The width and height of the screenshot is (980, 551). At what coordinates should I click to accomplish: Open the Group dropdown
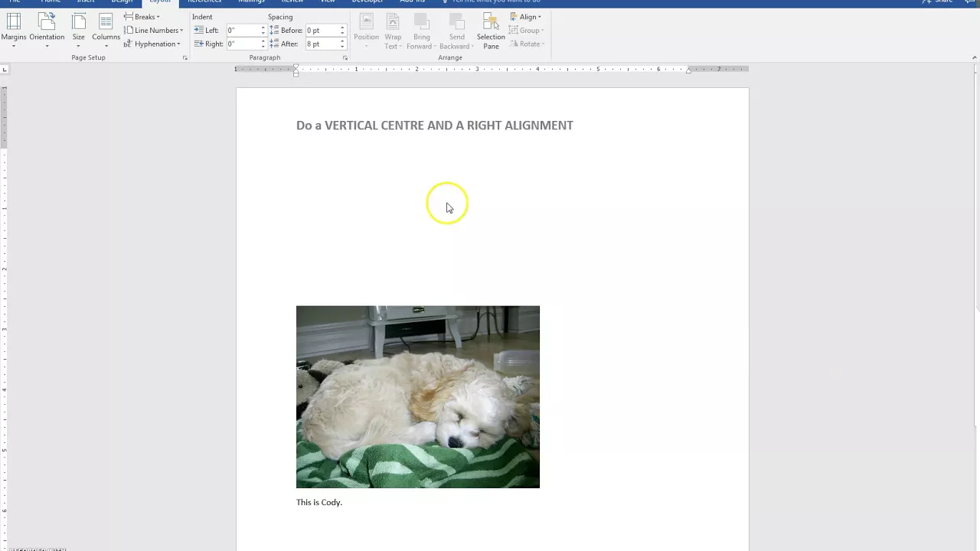526,31
